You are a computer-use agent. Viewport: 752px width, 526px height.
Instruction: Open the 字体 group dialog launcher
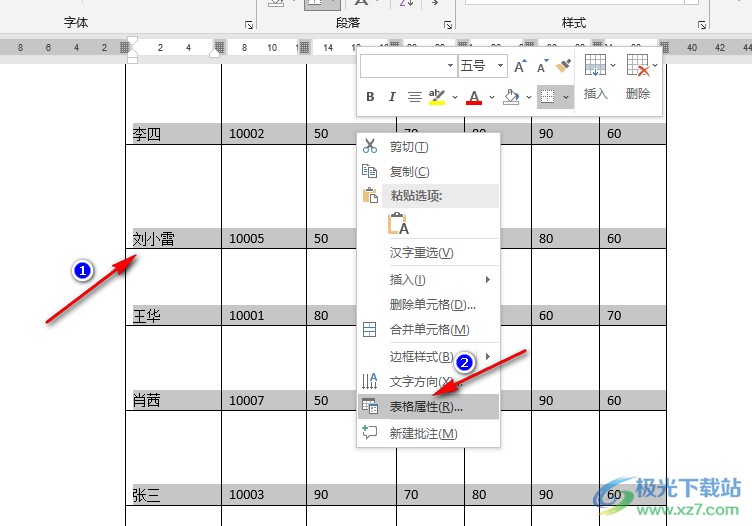[x=249, y=25]
